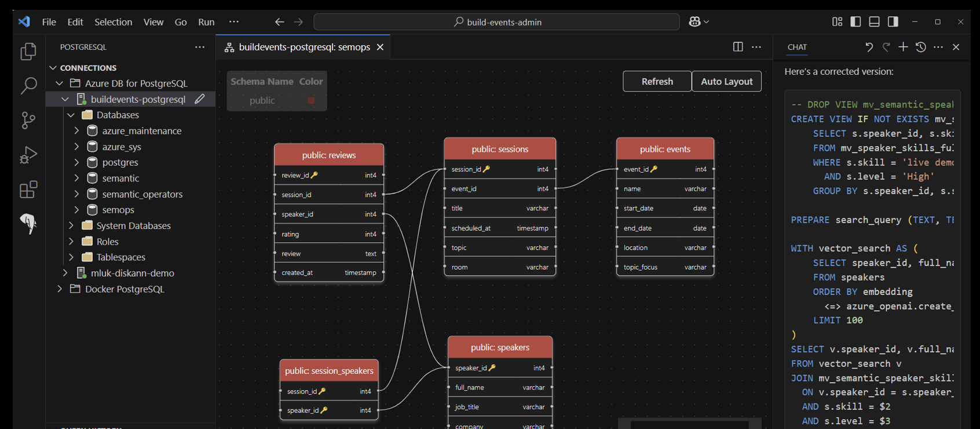Expand the semantic_operators database

click(77, 194)
